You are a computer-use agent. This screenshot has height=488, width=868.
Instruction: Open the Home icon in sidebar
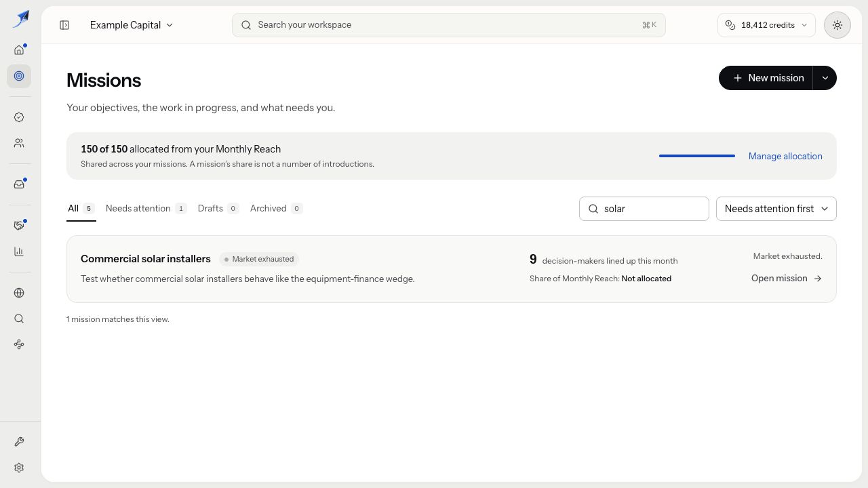click(19, 49)
